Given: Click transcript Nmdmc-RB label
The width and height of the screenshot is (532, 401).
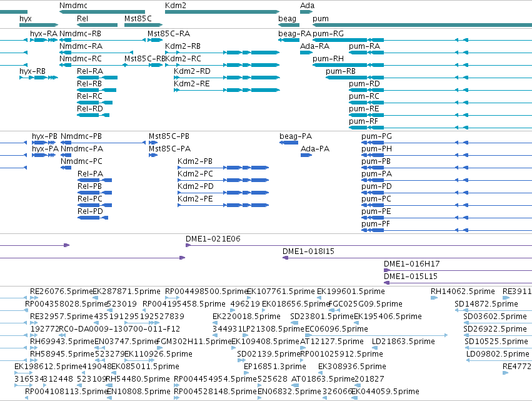Looking at the screenshot, I should pyautogui.click(x=81, y=34).
